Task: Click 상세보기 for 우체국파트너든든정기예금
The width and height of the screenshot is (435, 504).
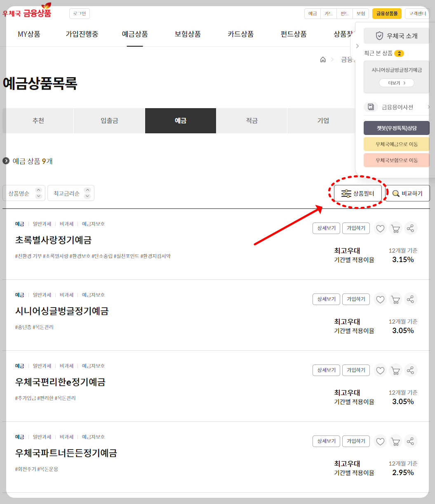Action: point(326,441)
